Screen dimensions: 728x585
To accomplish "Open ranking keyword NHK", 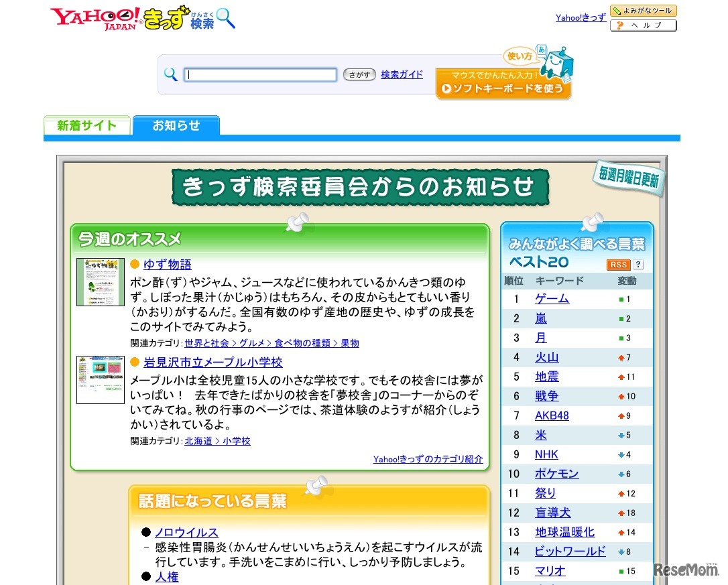I will pyautogui.click(x=546, y=455).
